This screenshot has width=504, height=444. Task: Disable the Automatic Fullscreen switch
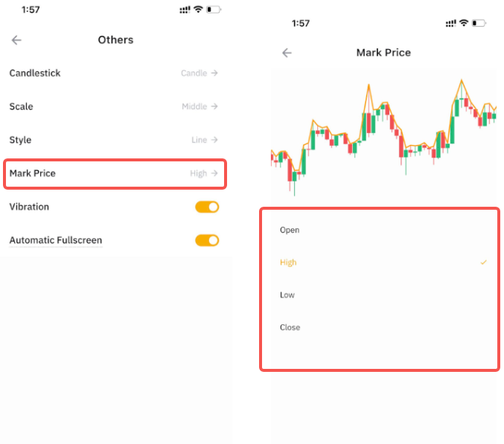coord(207,240)
